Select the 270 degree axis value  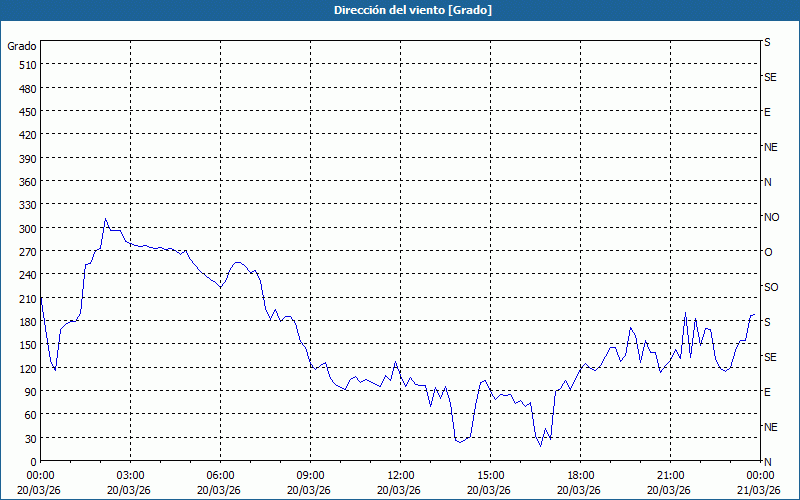[x=26, y=252]
